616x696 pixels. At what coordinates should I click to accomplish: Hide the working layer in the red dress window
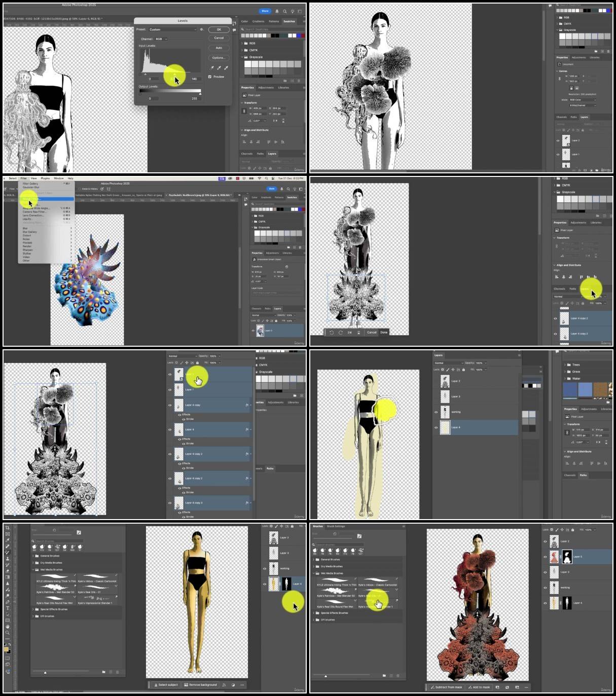pos(546,588)
